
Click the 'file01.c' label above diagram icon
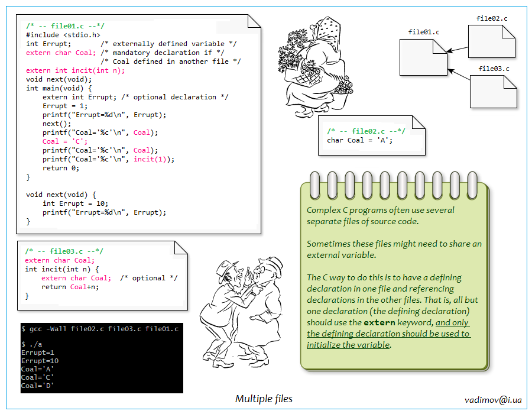[x=424, y=33]
